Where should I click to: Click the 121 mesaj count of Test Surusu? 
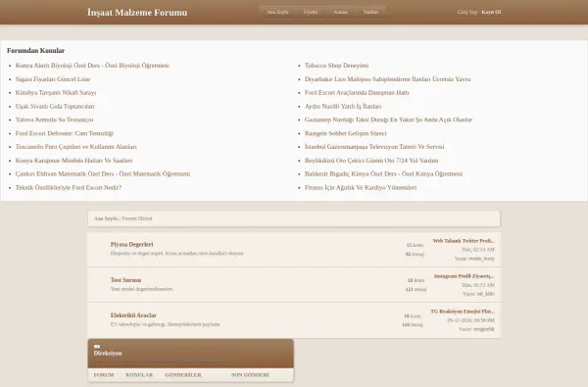(x=416, y=289)
